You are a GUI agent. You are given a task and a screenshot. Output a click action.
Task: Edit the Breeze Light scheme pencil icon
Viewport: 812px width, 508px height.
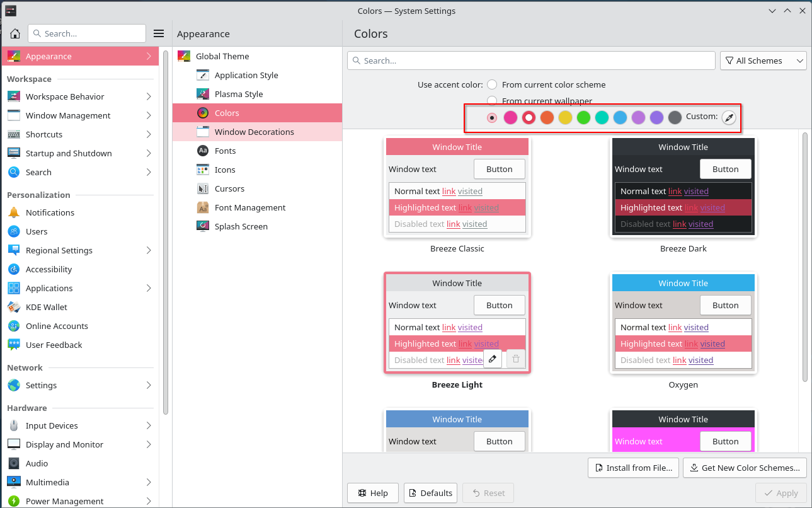493,359
